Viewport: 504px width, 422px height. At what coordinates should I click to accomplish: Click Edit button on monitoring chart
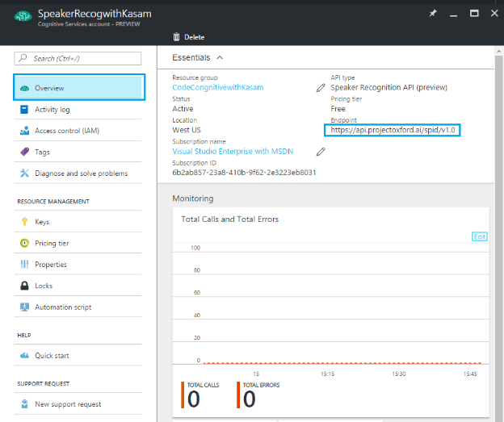(x=480, y=236)
